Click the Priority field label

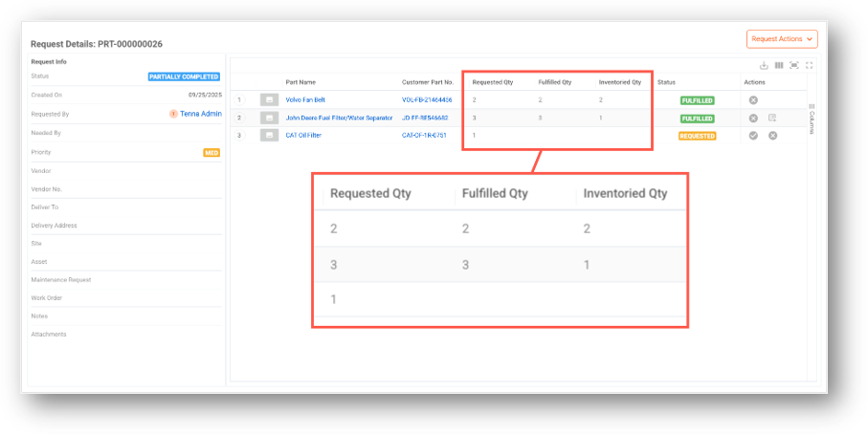click(x=41, y=152)
